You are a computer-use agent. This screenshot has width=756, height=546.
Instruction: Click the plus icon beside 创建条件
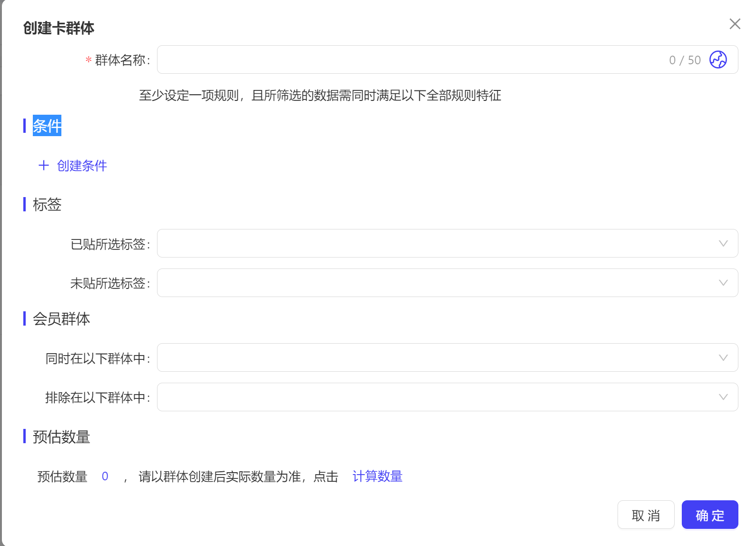coord(44,166)
